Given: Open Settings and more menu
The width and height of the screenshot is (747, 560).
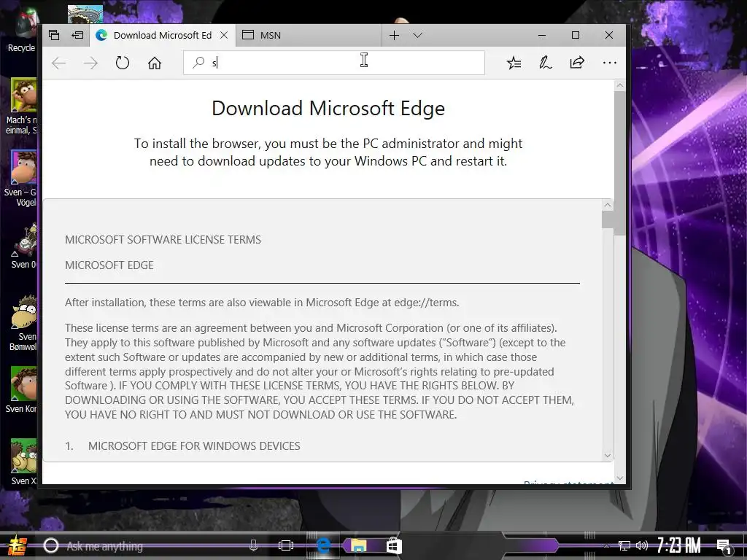Looking at the screenshot, I should 609,63.
